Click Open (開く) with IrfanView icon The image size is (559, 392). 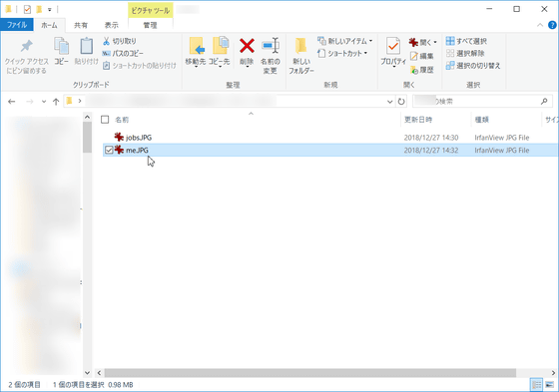pos(413,43)
